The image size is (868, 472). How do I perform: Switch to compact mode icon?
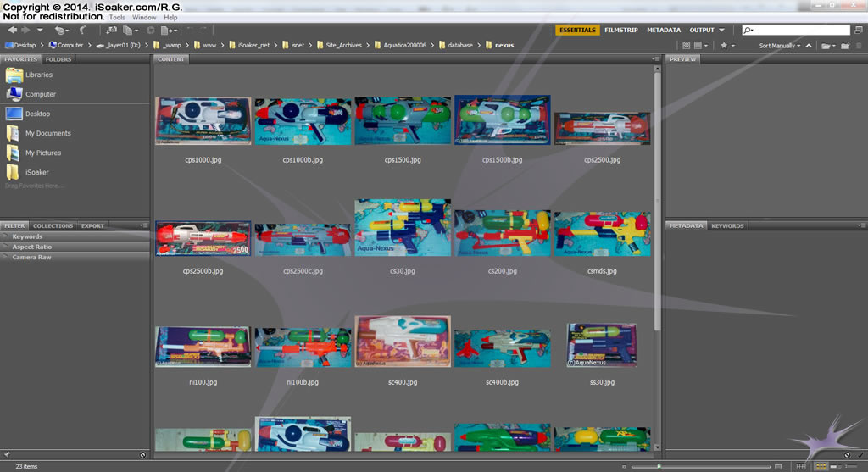859,30
